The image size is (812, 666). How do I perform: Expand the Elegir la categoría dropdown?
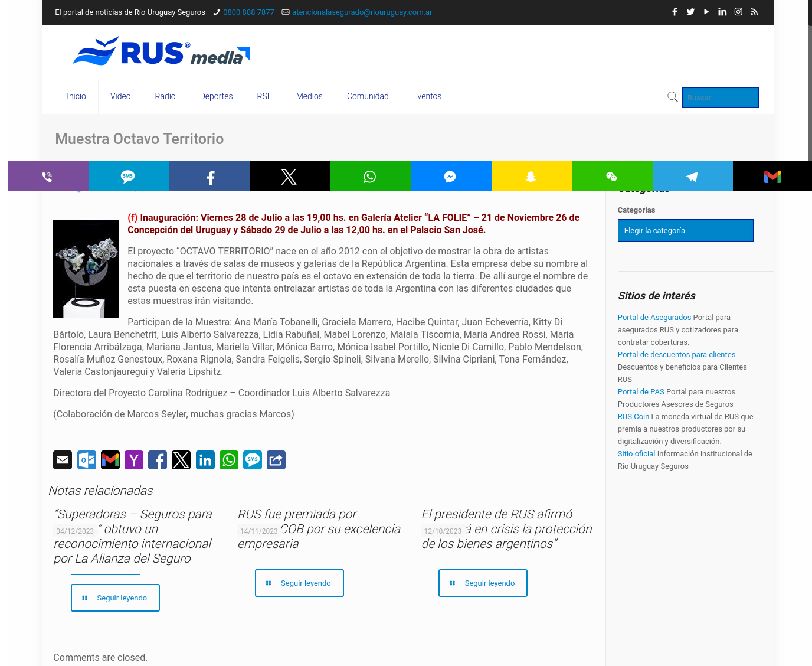(685, 230)
